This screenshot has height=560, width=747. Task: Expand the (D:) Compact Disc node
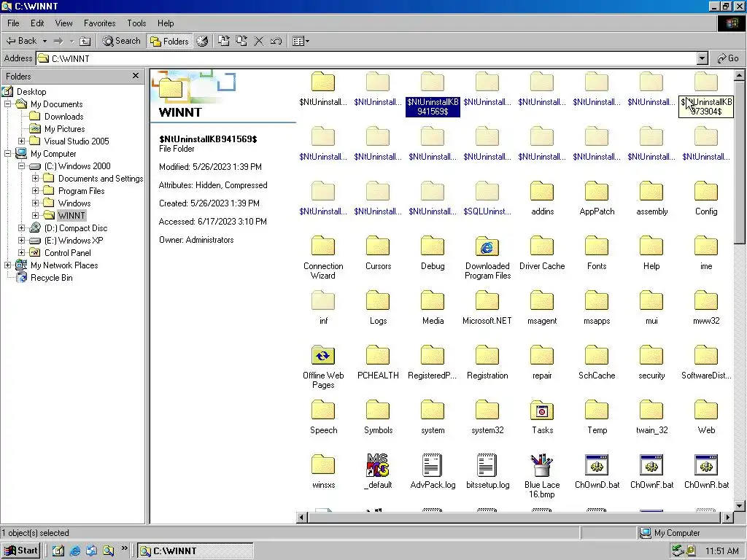click(21, 227)
